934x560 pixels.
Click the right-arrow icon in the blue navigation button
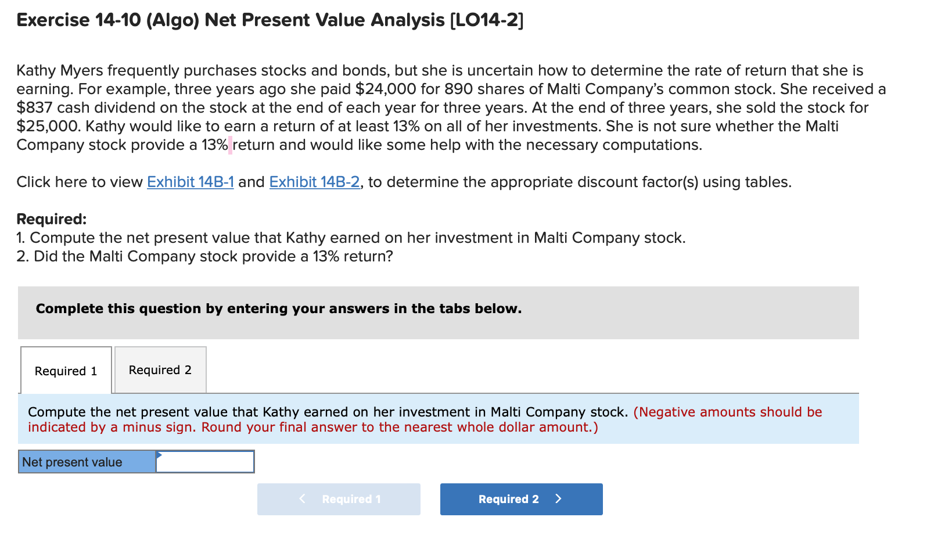click(x=558, y=498)
